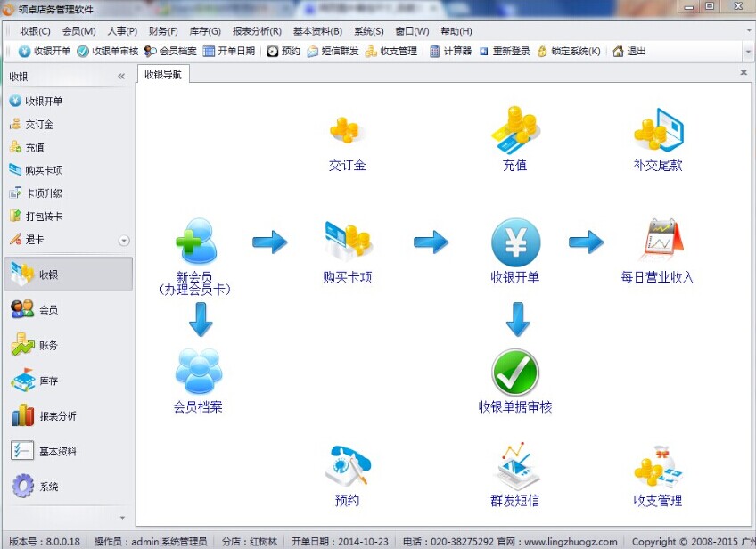The width and height of the screenshot is (756, 549).
Task: Click 锁定系统(K) in the toolbar
Action: [569, 51]
